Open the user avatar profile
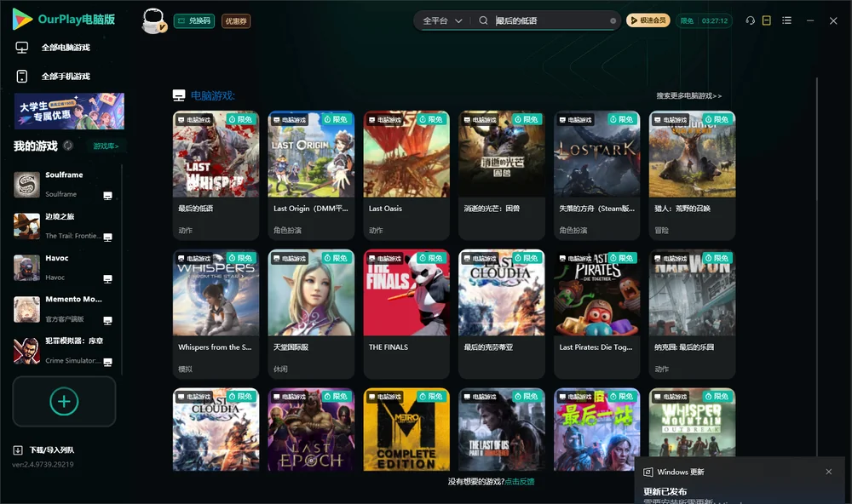The width and height of the screenshot is (852, 504). click(153, 21)
